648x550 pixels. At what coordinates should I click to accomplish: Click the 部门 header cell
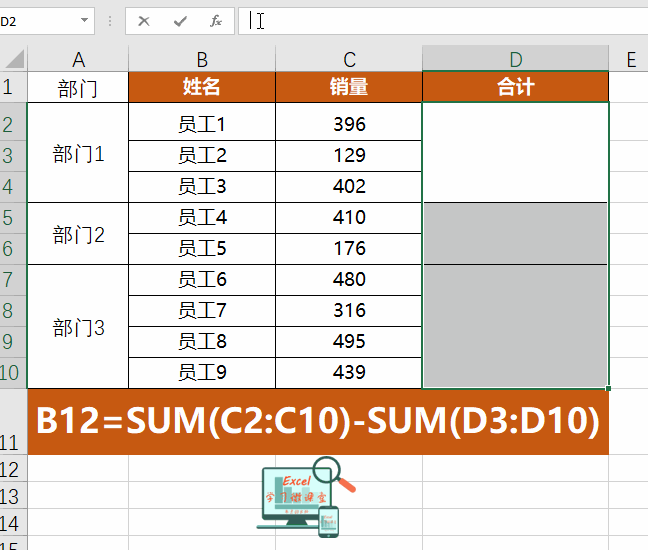click(78, 87)
